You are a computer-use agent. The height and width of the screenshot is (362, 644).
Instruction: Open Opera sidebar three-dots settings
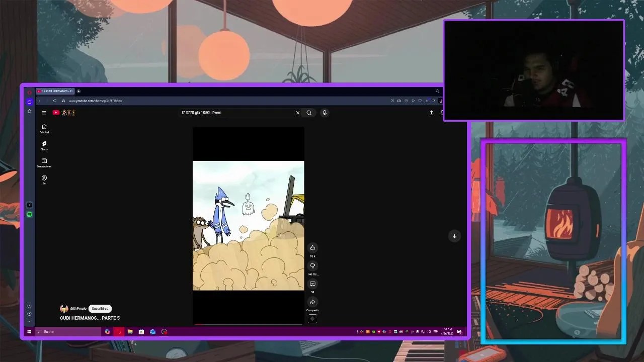click(29, 321)
